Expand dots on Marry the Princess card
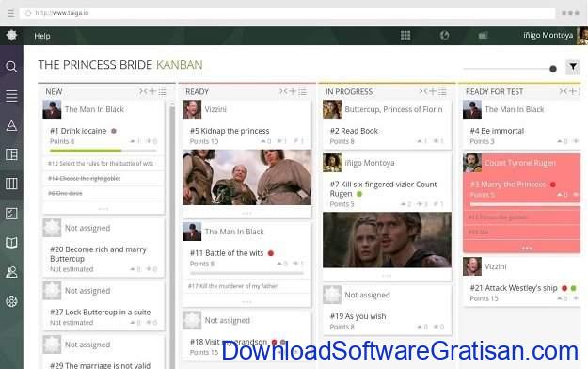 point(527,249)
